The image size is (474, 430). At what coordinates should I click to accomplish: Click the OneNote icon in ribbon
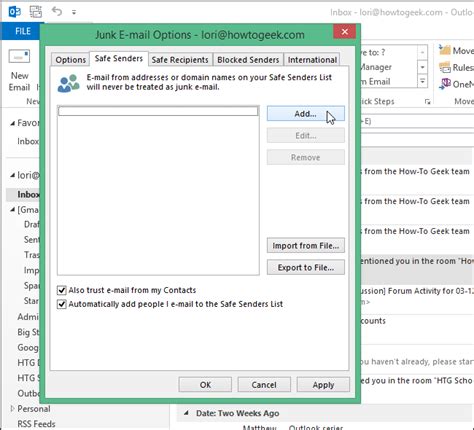tap(445, 84)
